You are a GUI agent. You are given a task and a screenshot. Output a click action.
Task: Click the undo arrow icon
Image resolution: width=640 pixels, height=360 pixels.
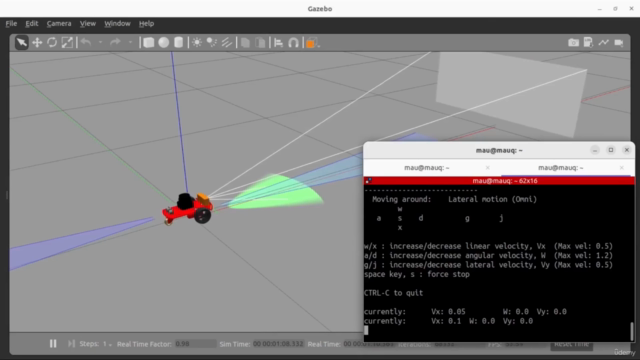(86, 42)
